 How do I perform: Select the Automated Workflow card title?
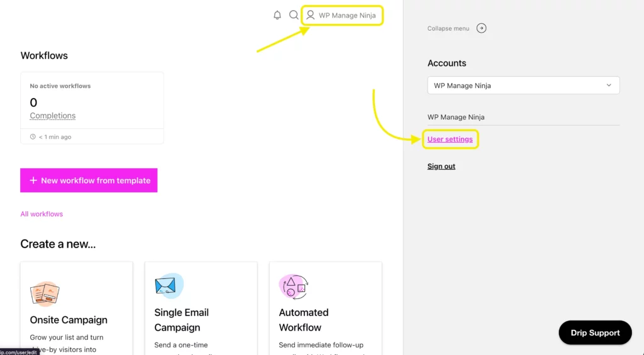coord(304,320)
